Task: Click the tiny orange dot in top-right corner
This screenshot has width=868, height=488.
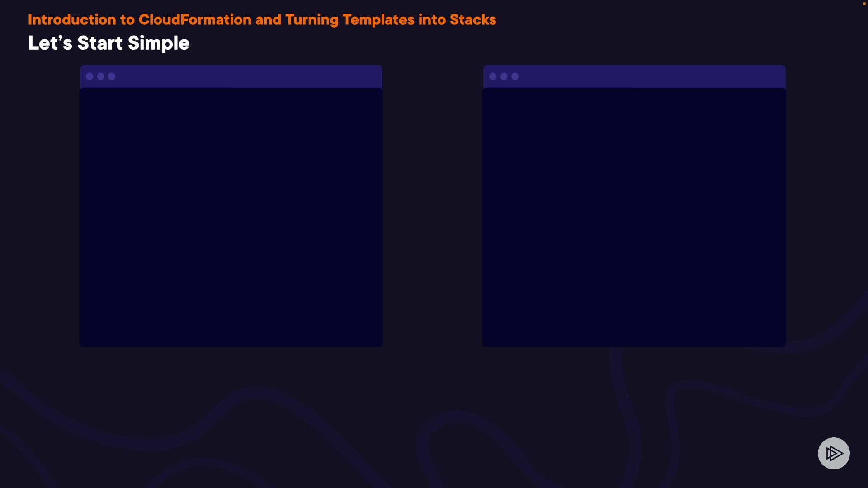Action: tap(864, 4)
